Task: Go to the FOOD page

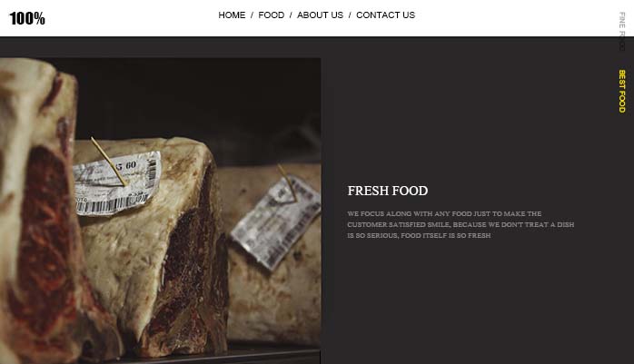Action: pyautogui.click(x=272, y=15)
